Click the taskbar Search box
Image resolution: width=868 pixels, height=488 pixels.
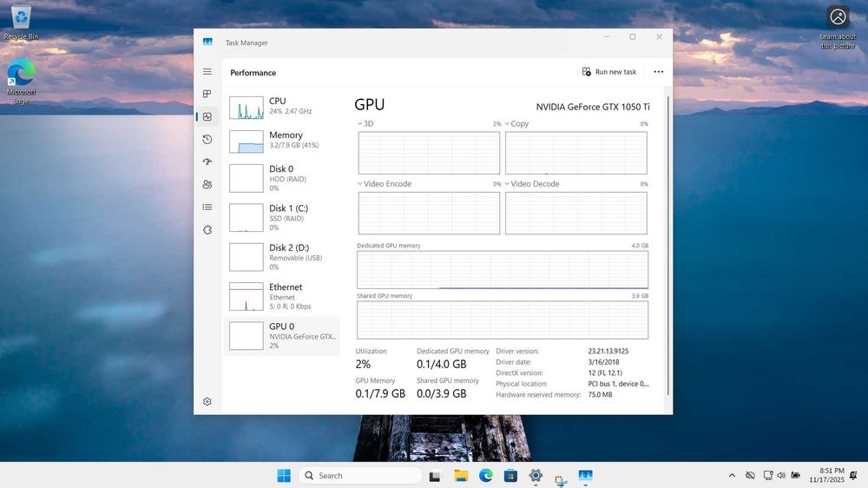click(x=360, y=476)
